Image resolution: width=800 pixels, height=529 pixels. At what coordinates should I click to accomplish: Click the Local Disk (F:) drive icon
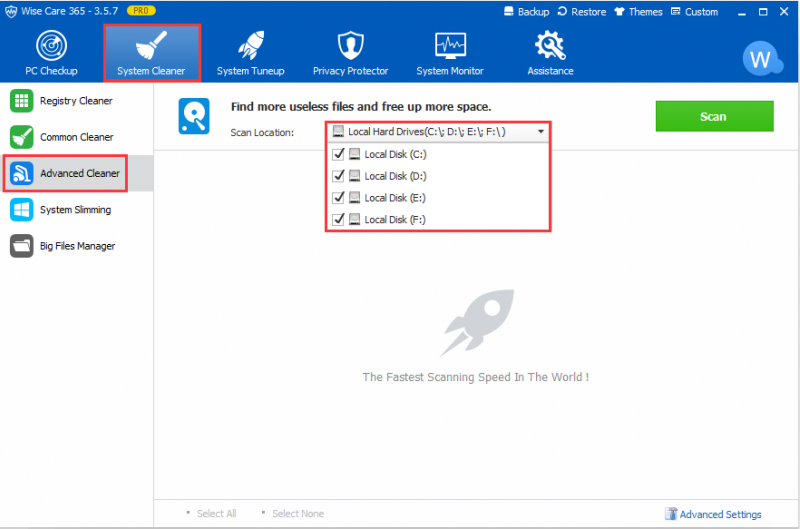tap(355, 219)
